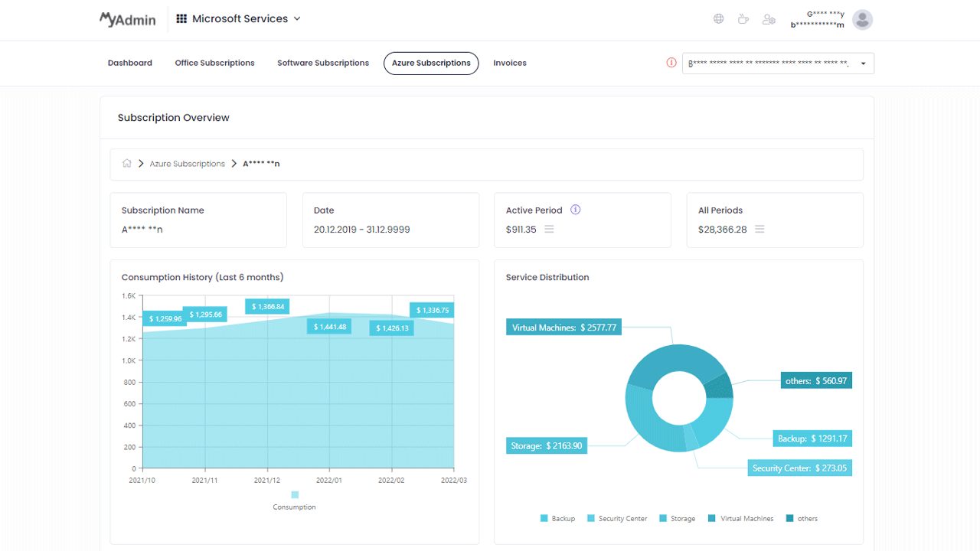Click the red info alert icon

[x=671, y=63]
